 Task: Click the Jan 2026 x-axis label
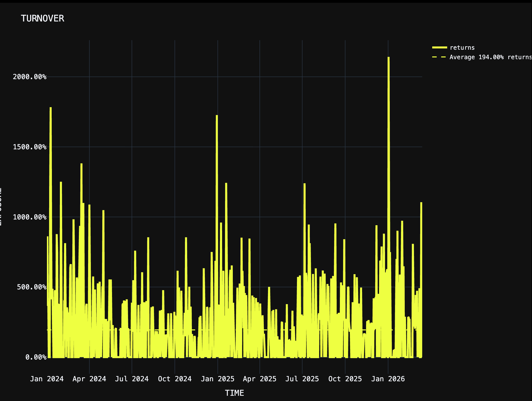(x=388, y=379)
